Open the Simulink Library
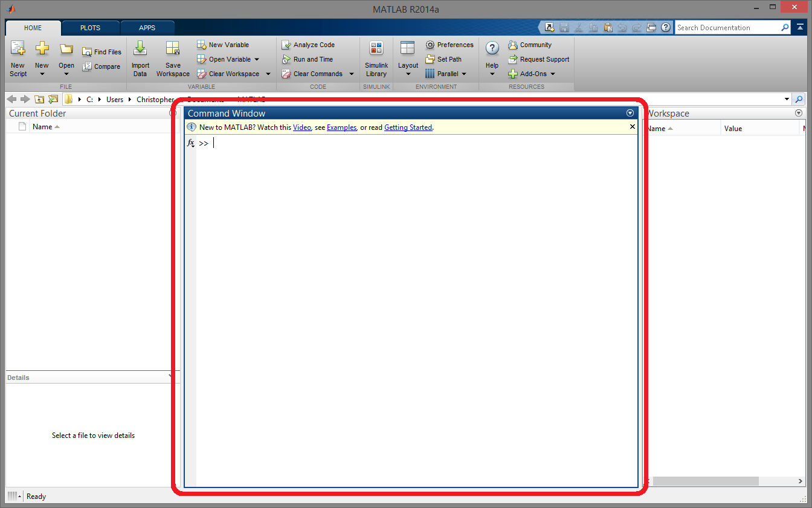 pos(376,59)
